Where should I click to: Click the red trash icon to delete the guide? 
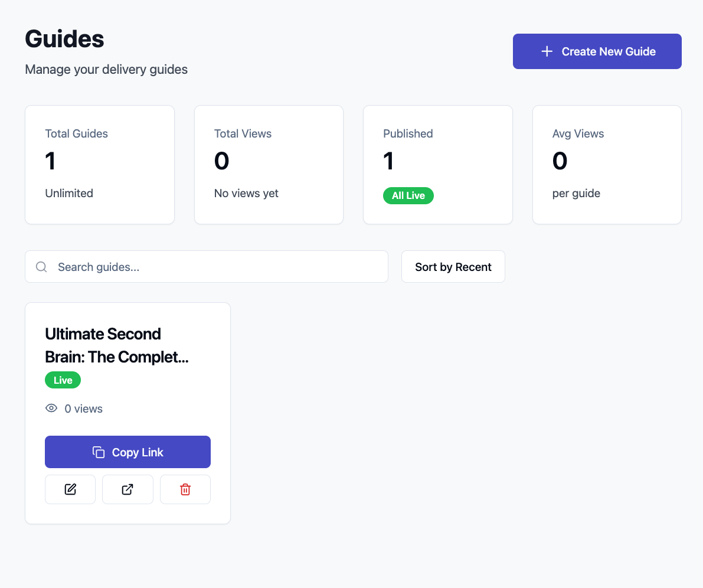(185, 489)
